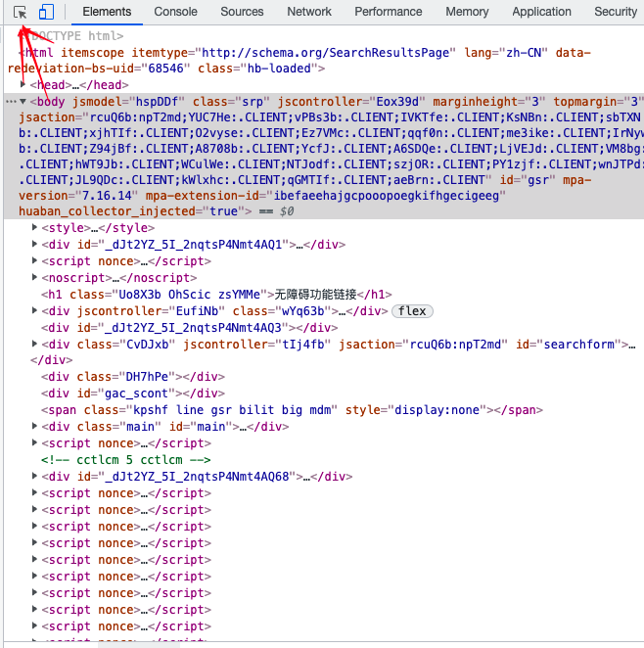Open the Security tab
The height and width of the screenshot is (648, 644).
coord(616,12)
